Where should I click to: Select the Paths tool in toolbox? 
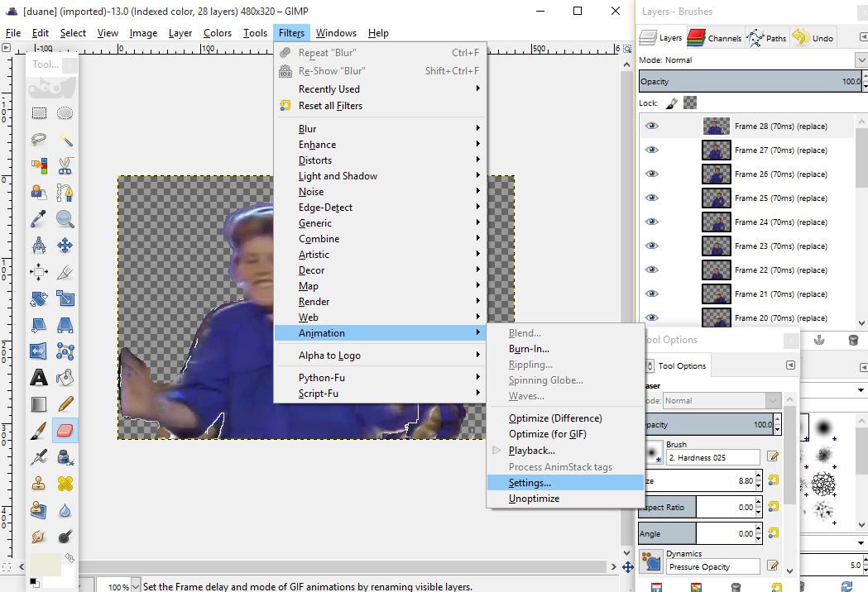[65, 193]
